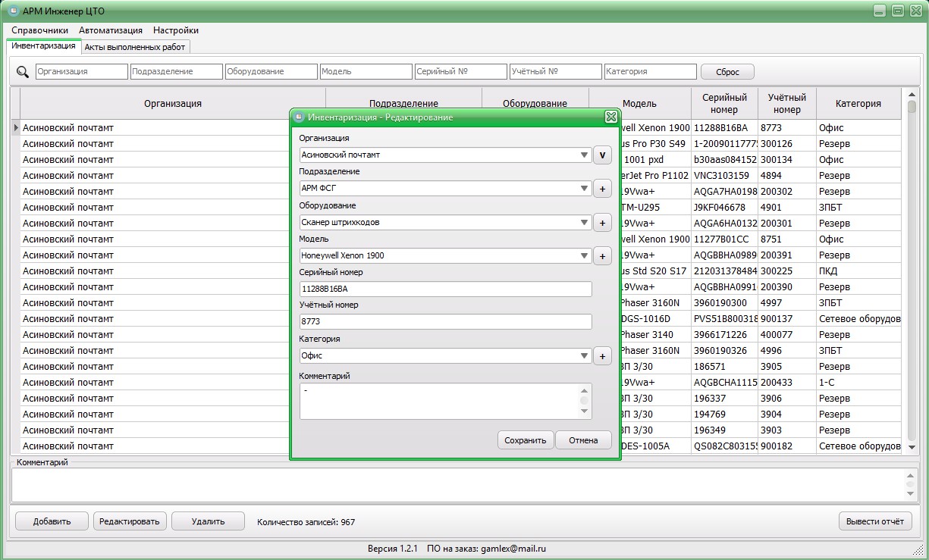Click the dialog Комментарий scrollbar down arrow
Screen dimensions: 929x560
pyautogui.click(x=584, y=411)
